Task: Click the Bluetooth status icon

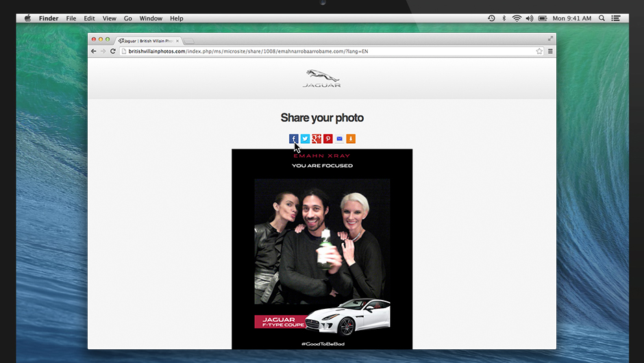Action: point(504,18)
